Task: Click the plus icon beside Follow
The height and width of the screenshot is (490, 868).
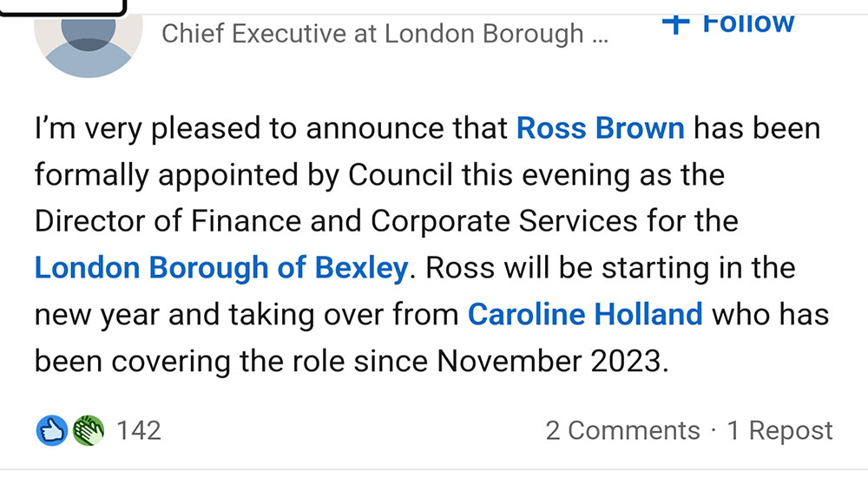Action: coord(674,23)
